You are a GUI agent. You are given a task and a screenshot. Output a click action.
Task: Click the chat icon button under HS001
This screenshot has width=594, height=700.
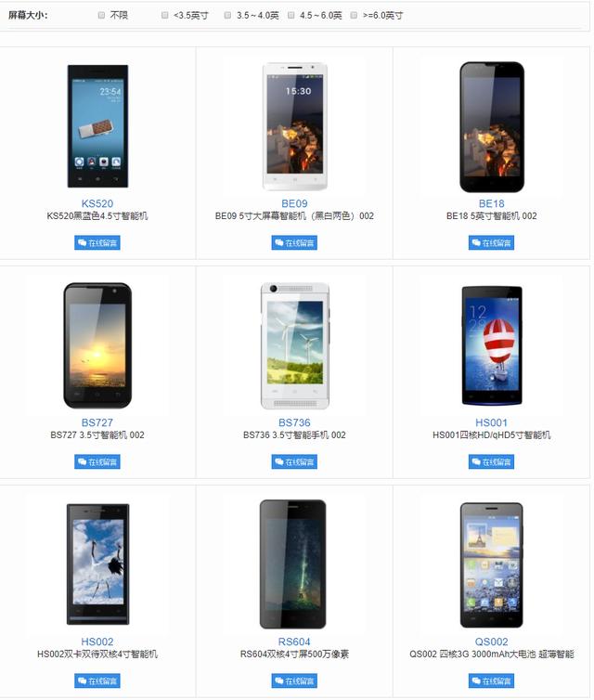click(x=491, y=461)
